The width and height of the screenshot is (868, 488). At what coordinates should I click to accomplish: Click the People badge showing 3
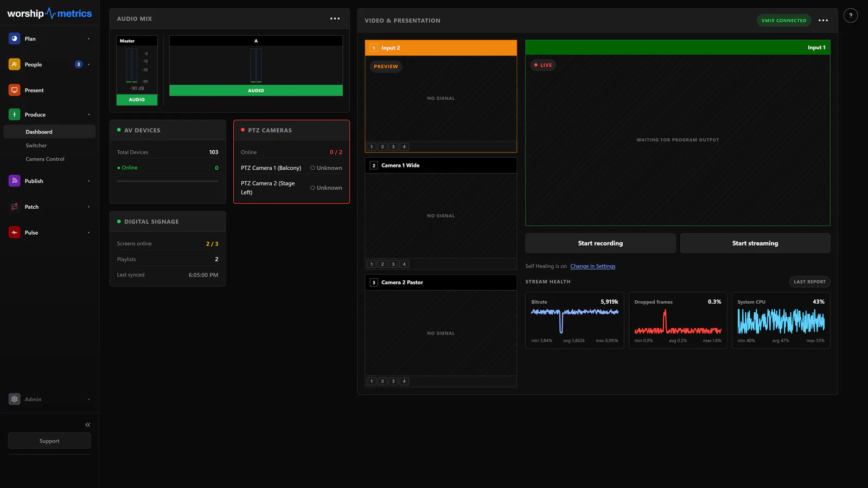(x=79, y=65)
